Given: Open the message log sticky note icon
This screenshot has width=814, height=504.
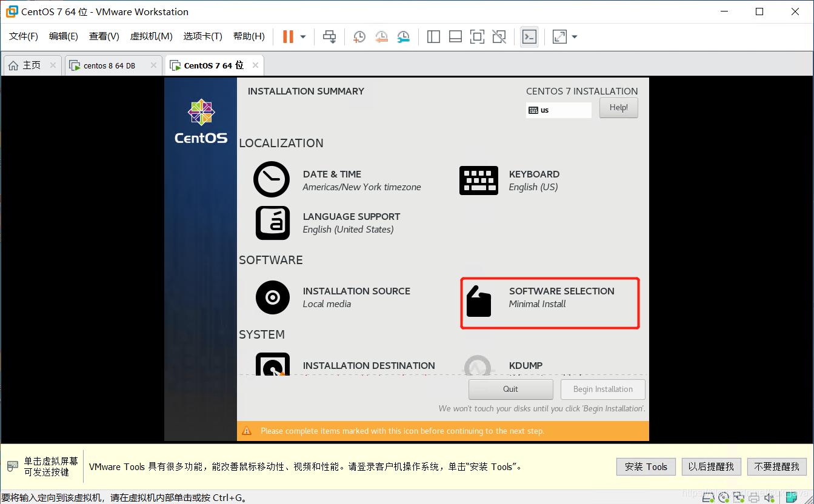Looking at the screenshot, I should point(791,497).
